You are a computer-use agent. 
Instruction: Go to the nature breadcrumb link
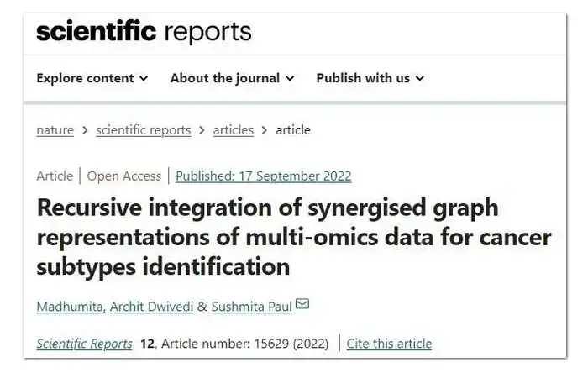click(x=55, y=130)
